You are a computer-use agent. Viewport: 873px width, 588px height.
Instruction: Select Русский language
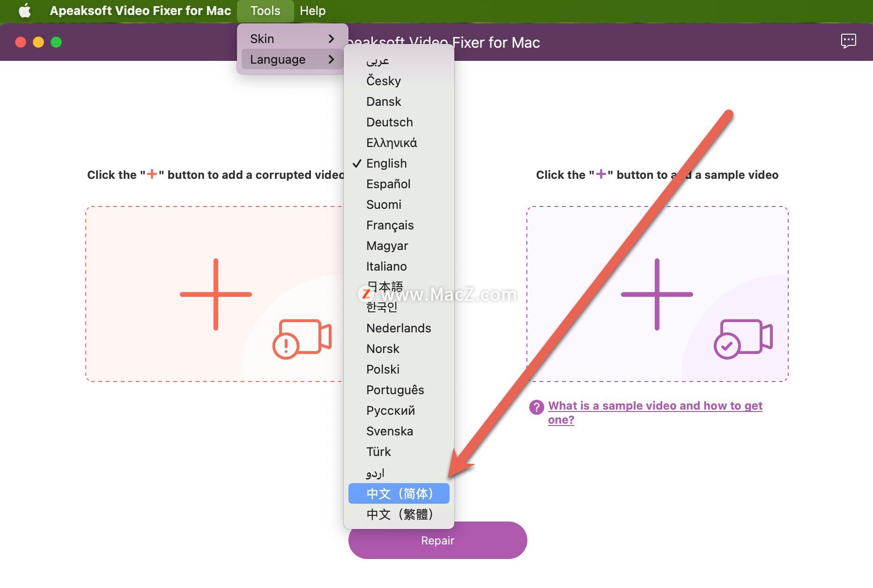click(x=399, y=411)
